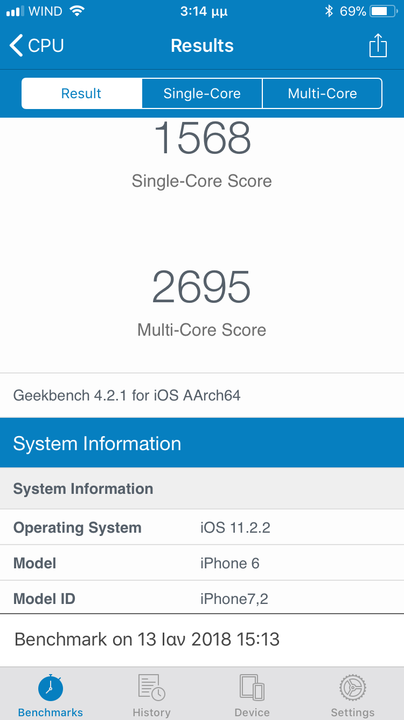Tap the Model iPhone 6 row
This screenshot has height=720, width=404.
(x=202, y=563)
